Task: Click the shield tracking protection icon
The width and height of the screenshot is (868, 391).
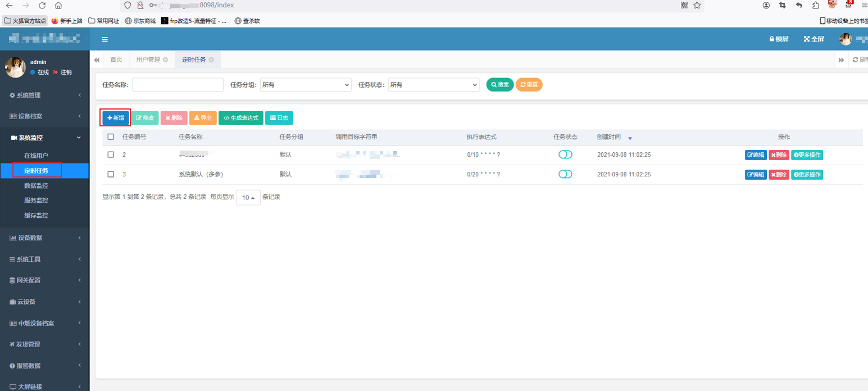Action: point(128,5)
